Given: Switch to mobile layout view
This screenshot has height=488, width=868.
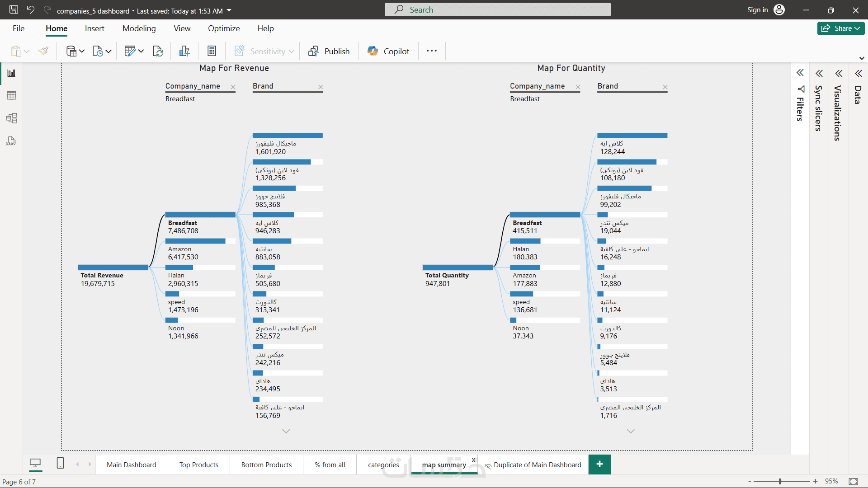Looking at the screenshot, I should click(x=60, y=464).
